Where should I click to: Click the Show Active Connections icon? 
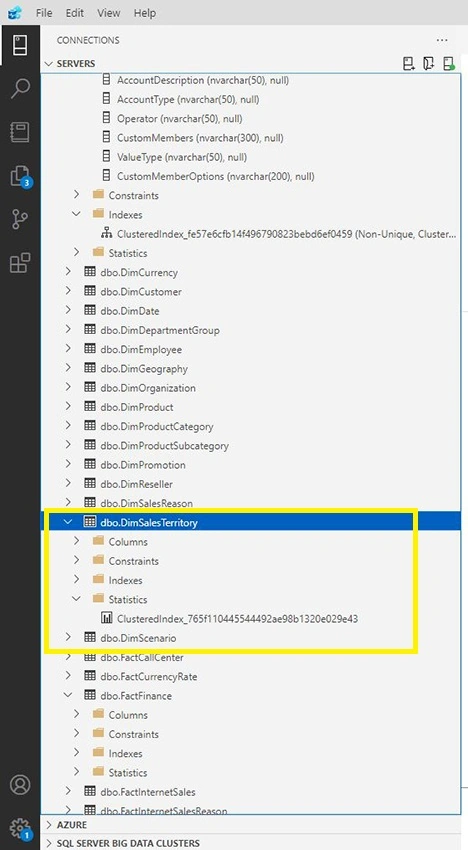coord(449,63)
